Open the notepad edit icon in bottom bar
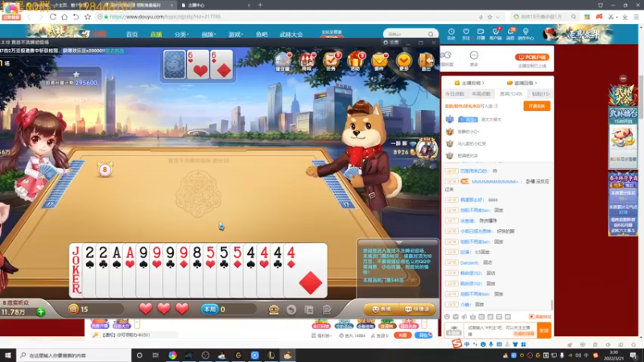 coord(327,310)
